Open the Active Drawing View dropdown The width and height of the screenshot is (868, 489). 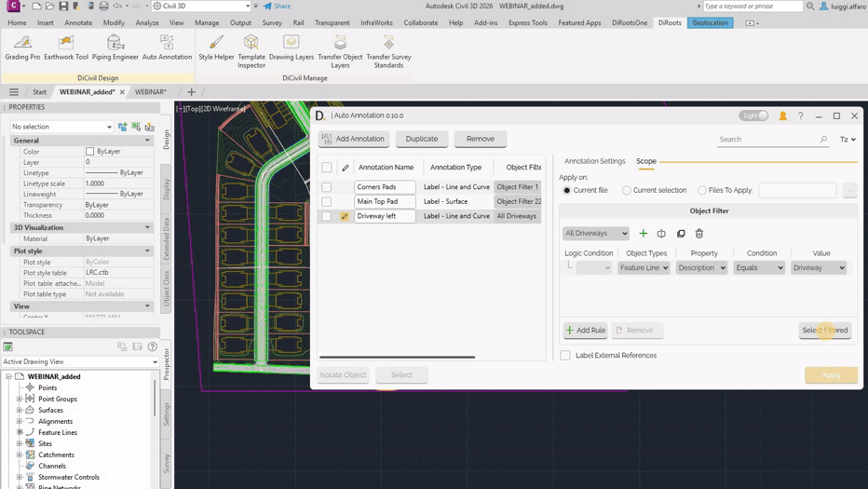point(80,361)
